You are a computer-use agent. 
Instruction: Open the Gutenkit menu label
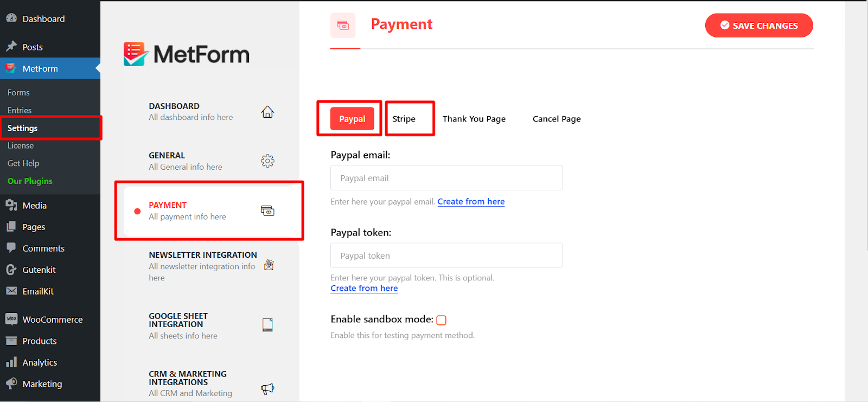click(x=39, y=270)
